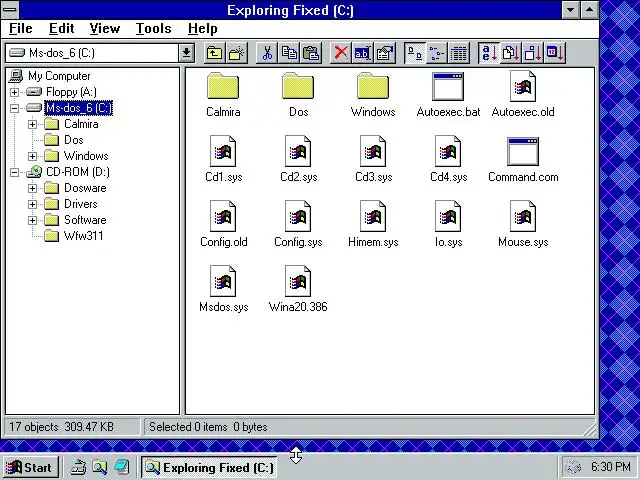This screenshot has height=480, width=640.
Task: Open the Help menu
Action: tap(202, 29)
